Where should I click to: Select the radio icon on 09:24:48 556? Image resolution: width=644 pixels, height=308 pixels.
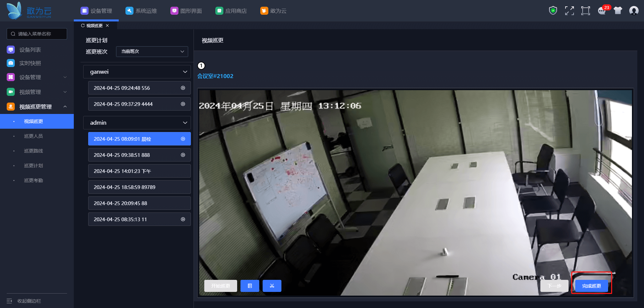coord(183,88)
